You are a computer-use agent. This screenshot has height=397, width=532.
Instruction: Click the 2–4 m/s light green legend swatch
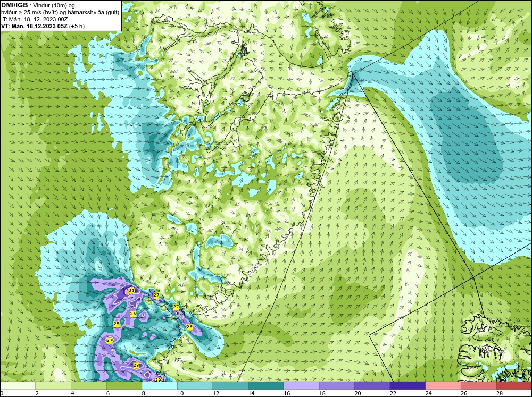tap(53, 386)
